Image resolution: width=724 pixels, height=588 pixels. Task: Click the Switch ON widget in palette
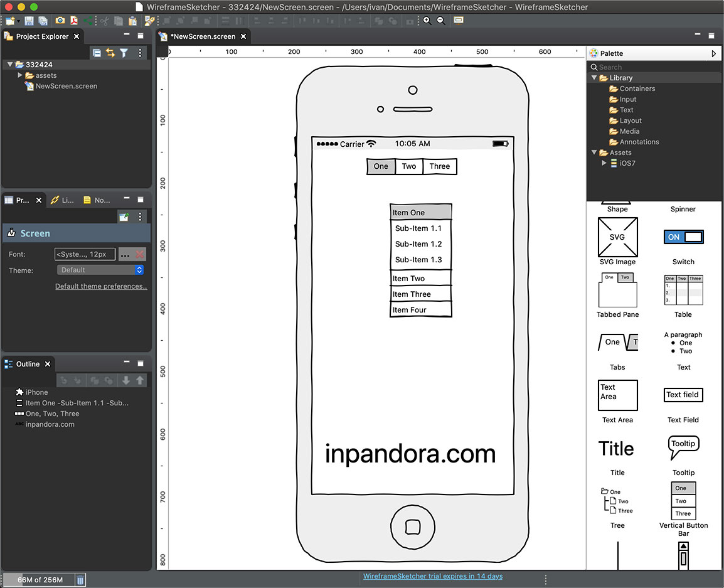coord(683,237)
